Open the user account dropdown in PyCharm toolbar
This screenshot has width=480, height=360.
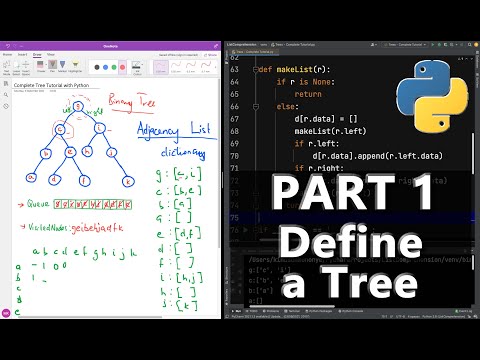[x=374, y=44]
